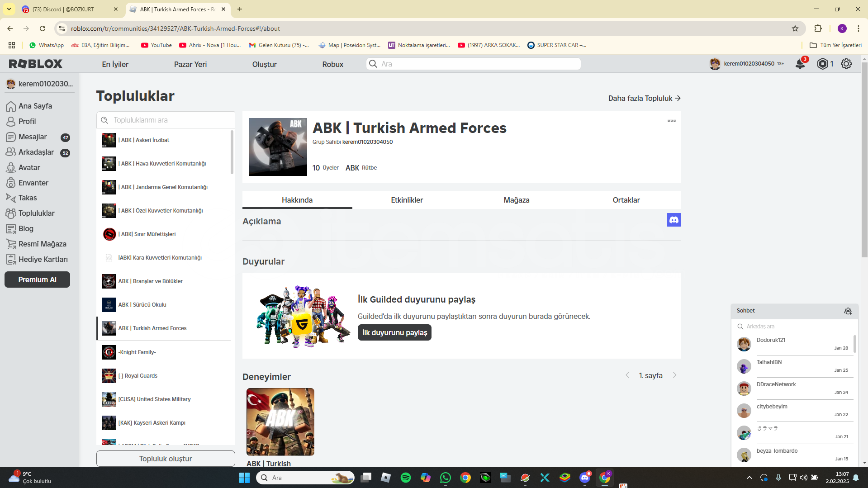The image size is (868, 488).
Task: Open the group chat creation icon in Sohbet
Action: [x=848, y=311]
